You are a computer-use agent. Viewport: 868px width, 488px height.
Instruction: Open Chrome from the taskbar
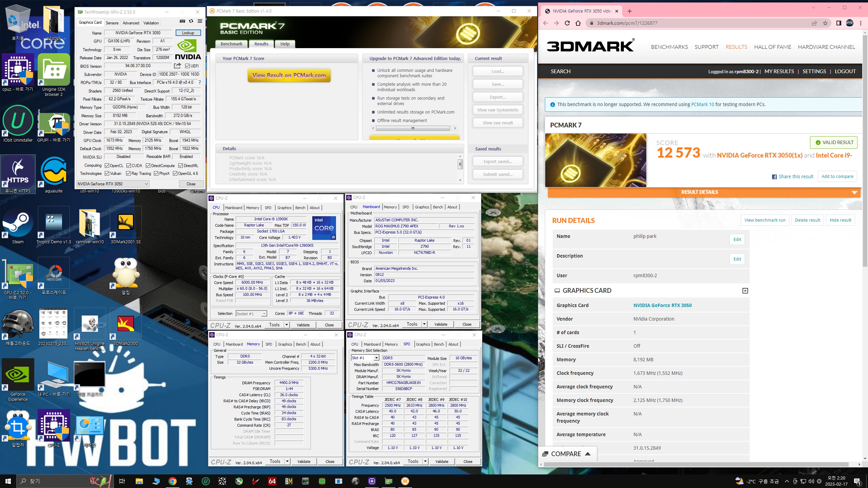click(173, 481)
